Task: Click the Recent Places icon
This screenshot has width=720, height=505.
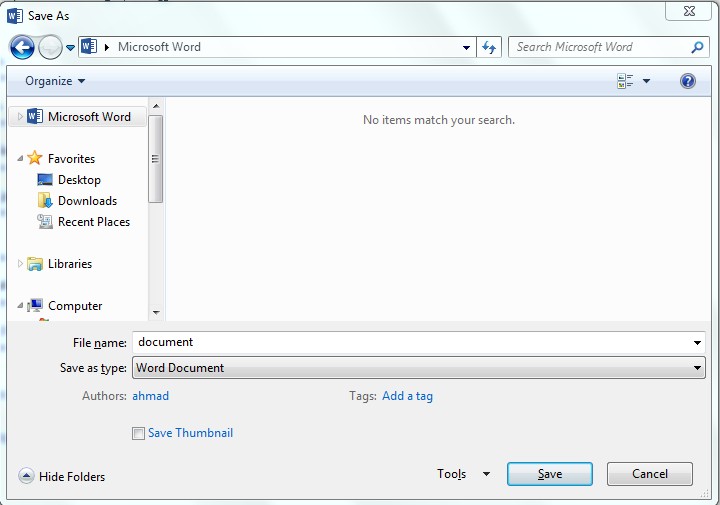Action: 45,222
